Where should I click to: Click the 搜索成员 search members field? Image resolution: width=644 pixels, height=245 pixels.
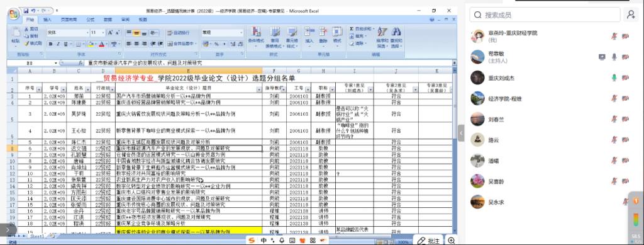point(545,14)
